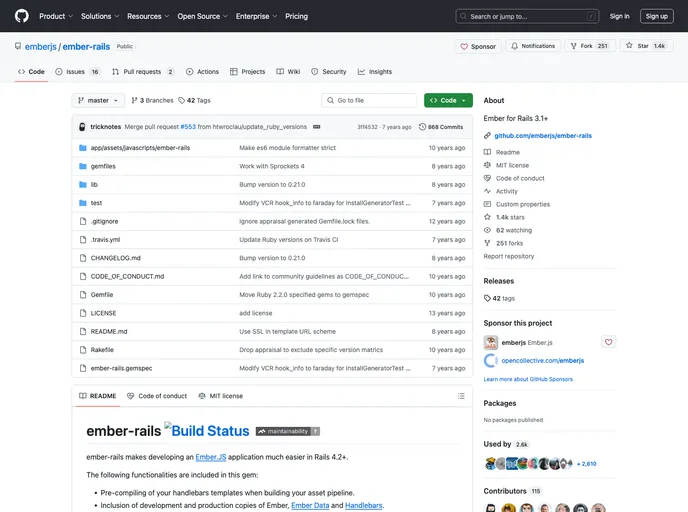Expand the Resources menu
The height and width of the screenshot is (512, 688).
[148, 16]
